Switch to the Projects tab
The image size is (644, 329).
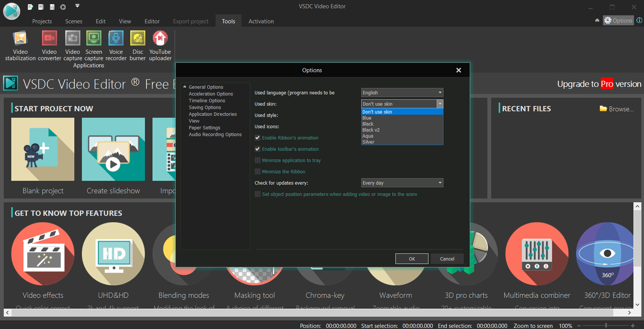pyautogui.click(x=42, y=21)
